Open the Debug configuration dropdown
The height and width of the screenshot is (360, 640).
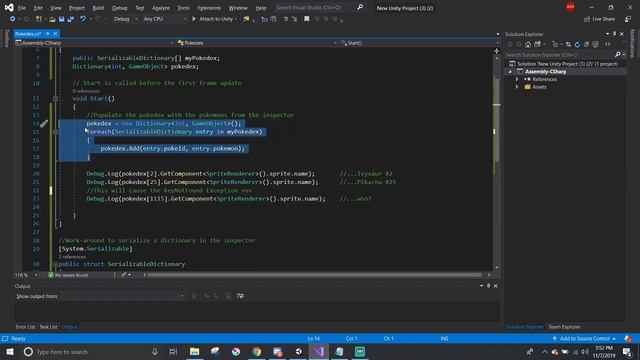(x=126, y=19)
